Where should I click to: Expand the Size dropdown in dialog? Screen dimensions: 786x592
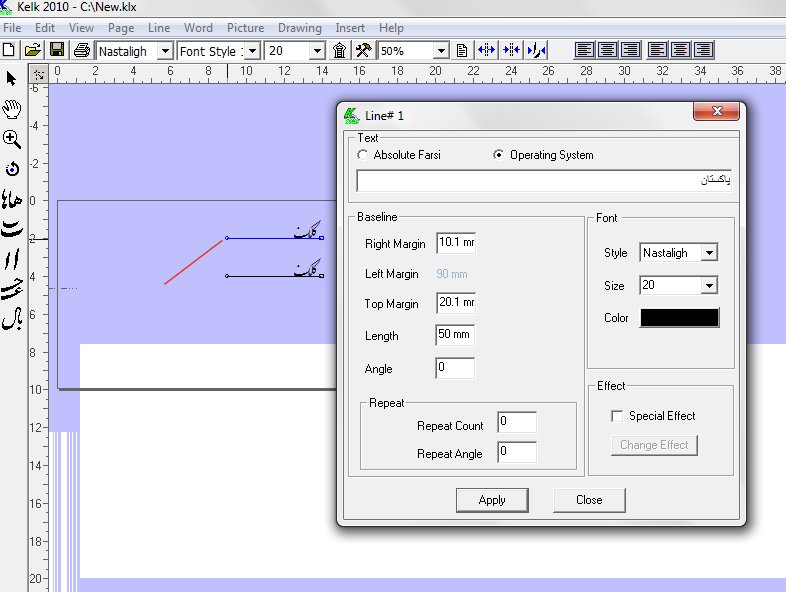[x=709, y=286]
